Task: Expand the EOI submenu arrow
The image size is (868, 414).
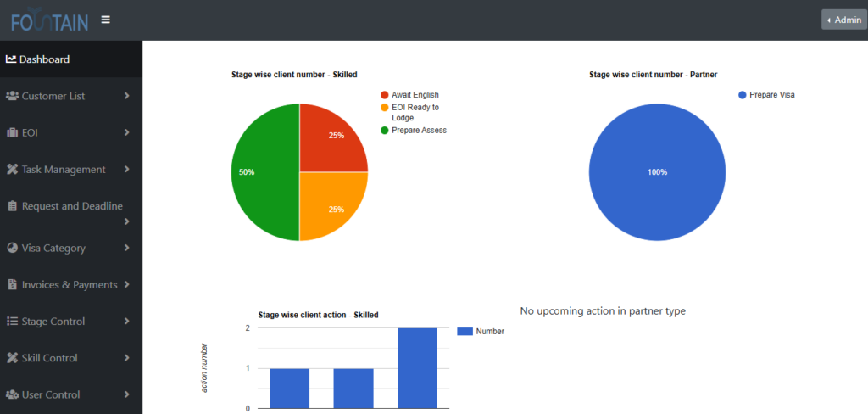Action: 126,132
